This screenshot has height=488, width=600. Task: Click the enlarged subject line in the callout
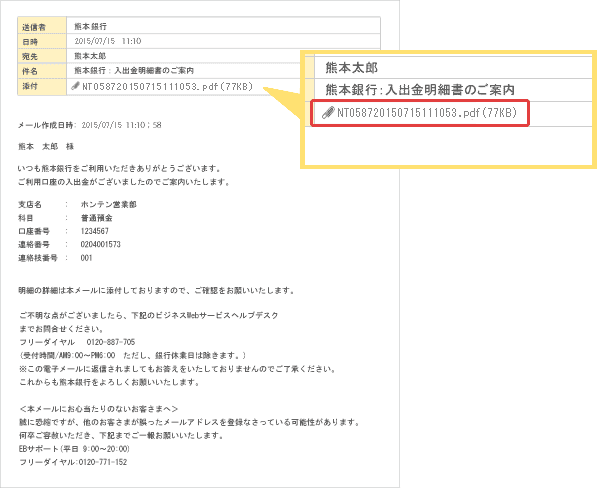(x=420, y=90)
